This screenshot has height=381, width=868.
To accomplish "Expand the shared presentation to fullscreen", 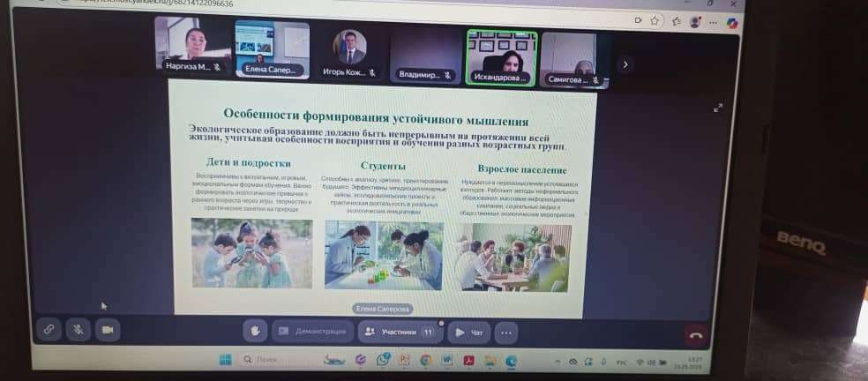I will [x=718, y=108].
